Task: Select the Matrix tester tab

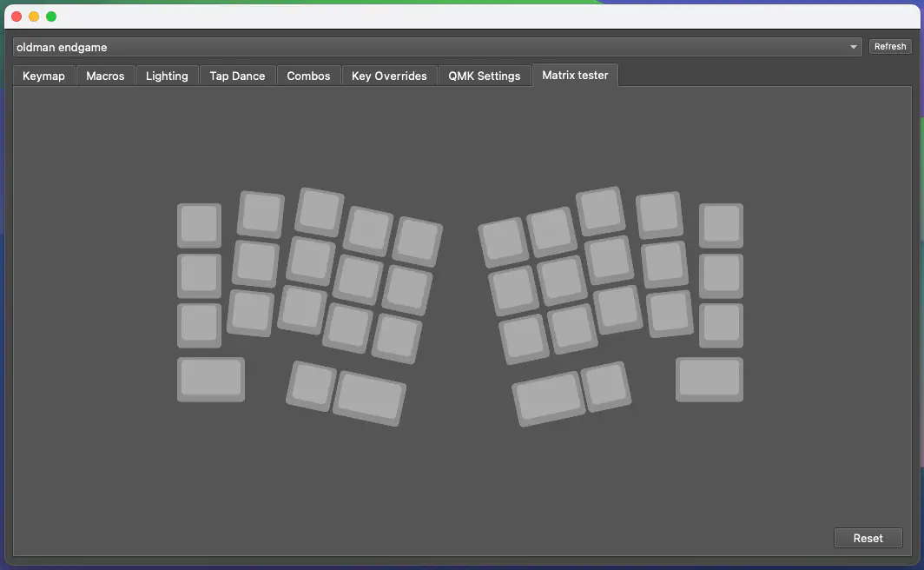Action: pyautogui.click(x=575, y=75)
